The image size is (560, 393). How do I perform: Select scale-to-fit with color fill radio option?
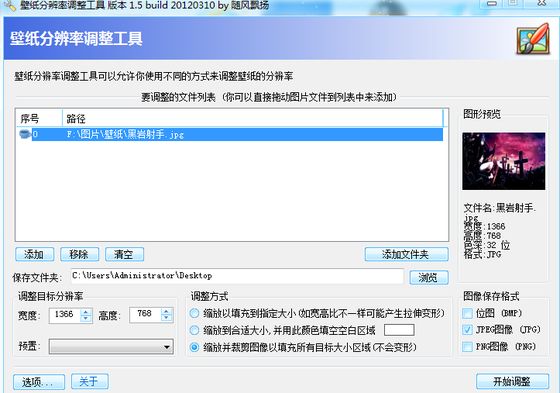(x=194, y=330)
